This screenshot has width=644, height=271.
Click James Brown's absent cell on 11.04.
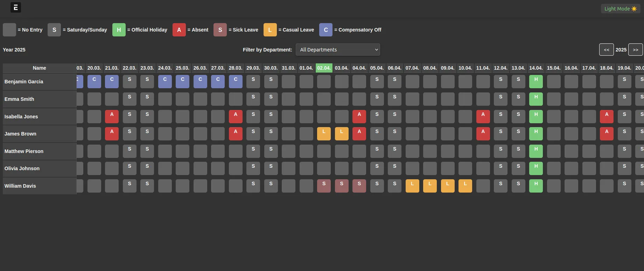(483, 134)
